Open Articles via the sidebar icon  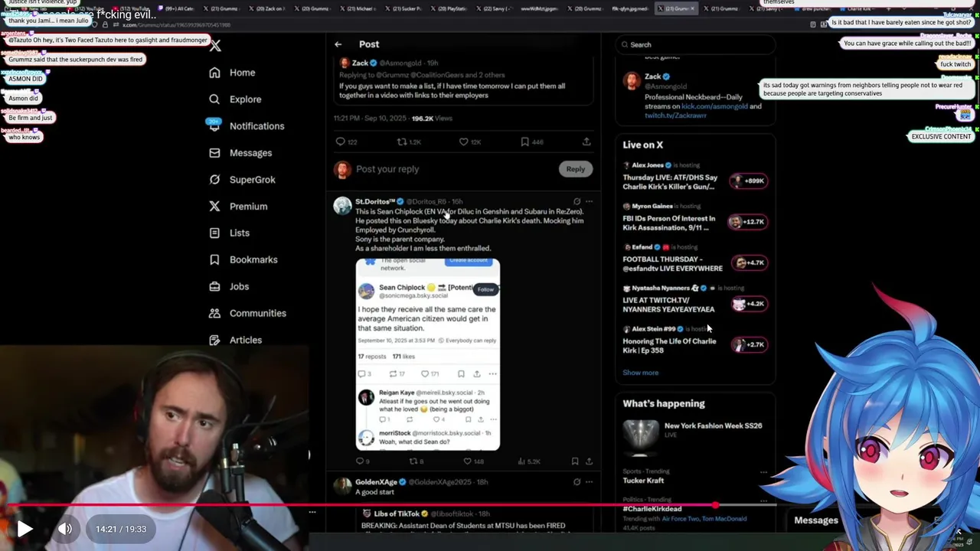[214, 340]
